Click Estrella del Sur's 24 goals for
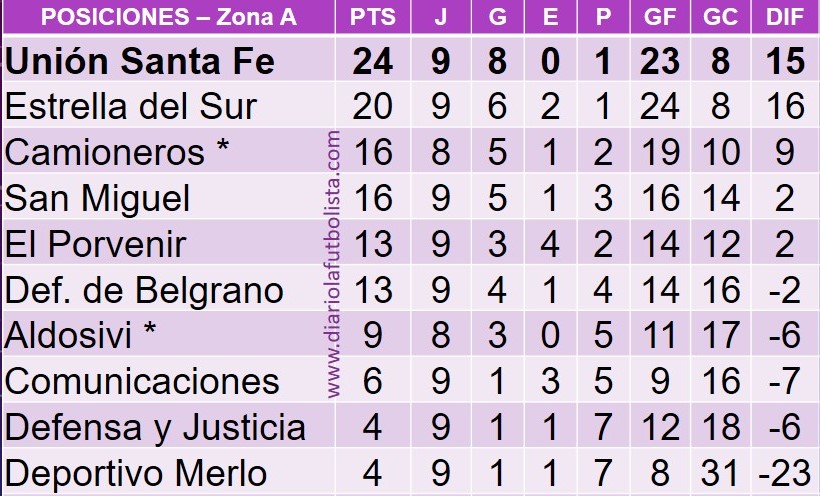This screenshot has height=496, width=820. click(660, 106)
